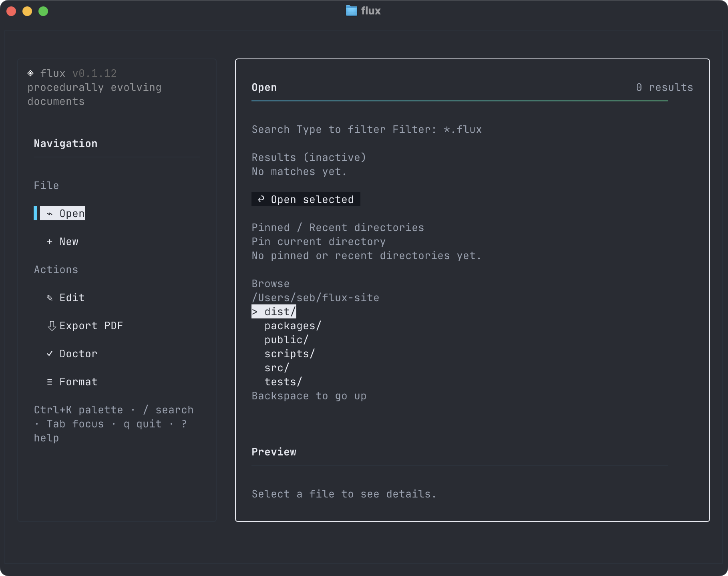Image resolution: width=728 pixels, height=576 pixels.
Task: Click the File section header
Action: click(46, 185)
